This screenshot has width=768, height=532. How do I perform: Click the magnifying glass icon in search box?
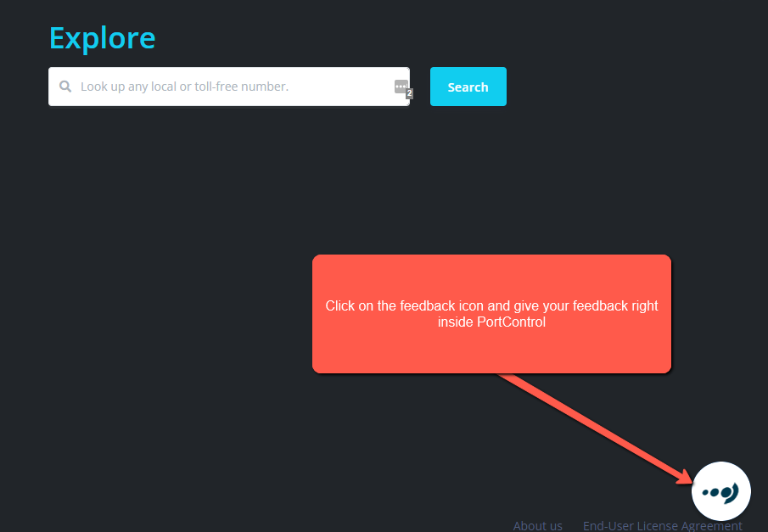[64, 87]
